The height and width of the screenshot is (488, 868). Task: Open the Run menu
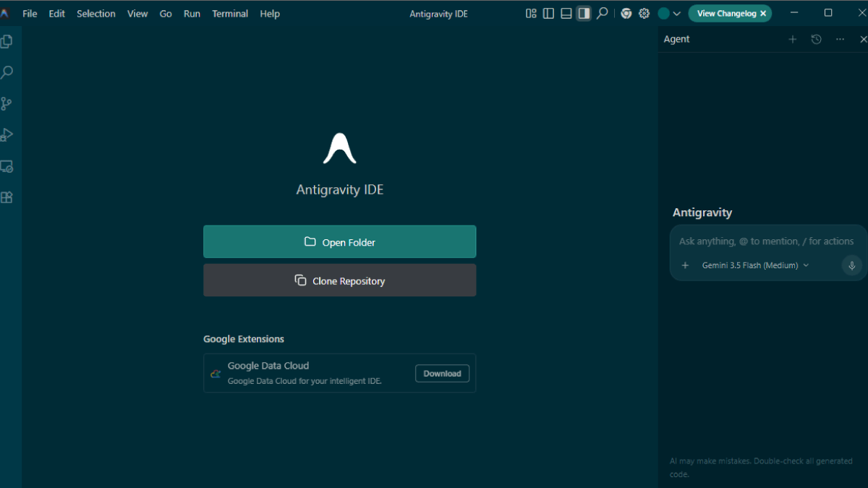pyautogui.click(x=192, y=14)
